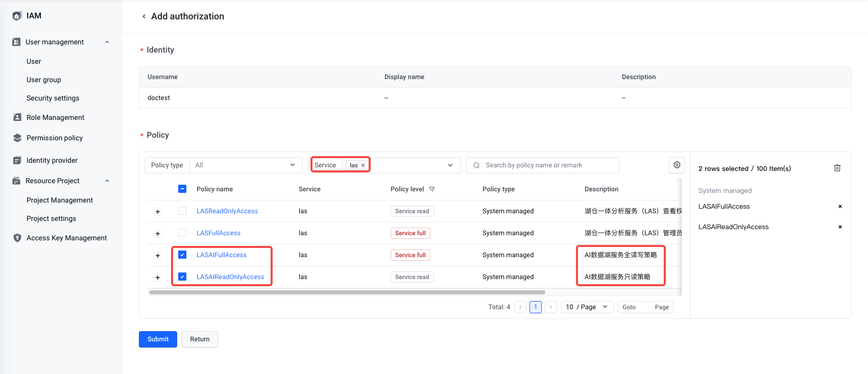Uncheck the LASAIReadOnlyAccess row checkbox
Image resolution: width=868 pixels, height=374 pixels.
point(182,277)
